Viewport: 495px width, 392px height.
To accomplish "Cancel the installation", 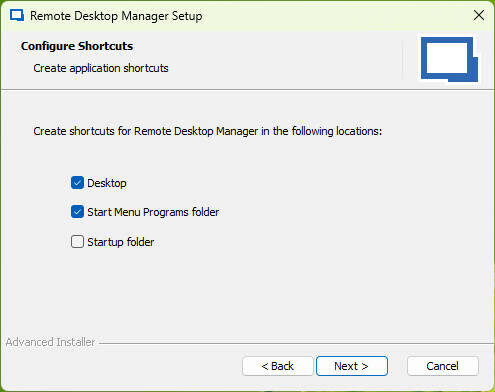I will click(x=443, y=366).
